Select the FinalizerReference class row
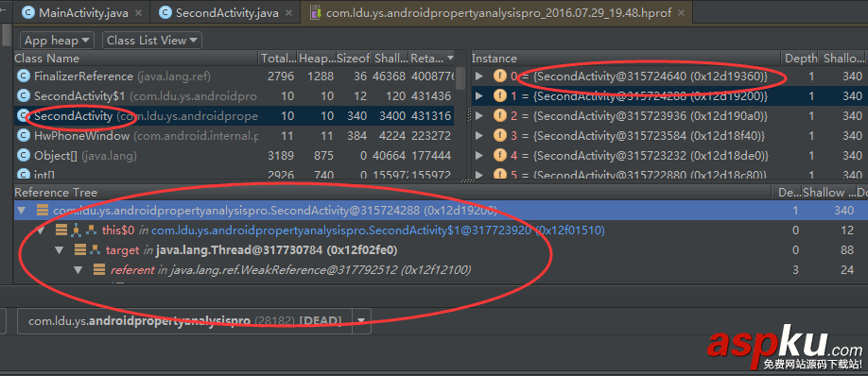The height and width of the screenshot is (376, 868). point(234,77)
